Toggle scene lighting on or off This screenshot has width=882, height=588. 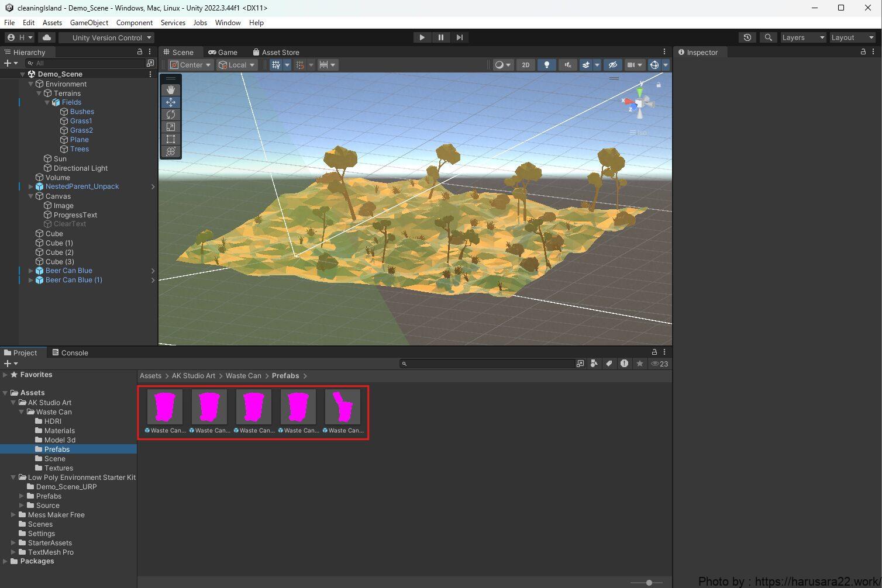pyautogui.click(x=546, y=65)
